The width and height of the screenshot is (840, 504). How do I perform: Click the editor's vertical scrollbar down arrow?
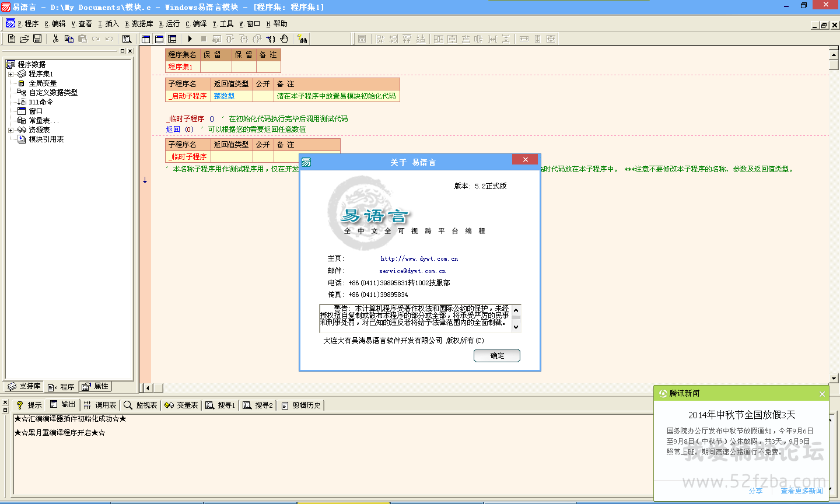coord(834,378)
